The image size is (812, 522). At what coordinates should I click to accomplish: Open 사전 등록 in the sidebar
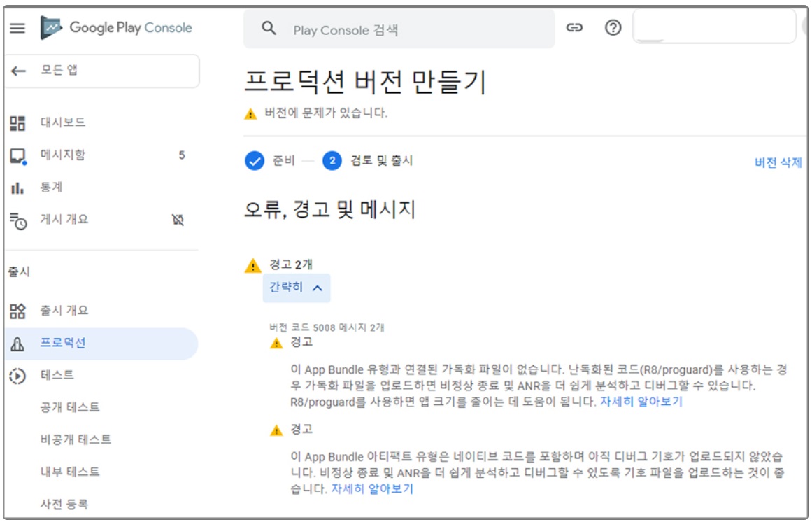(64, 505)
